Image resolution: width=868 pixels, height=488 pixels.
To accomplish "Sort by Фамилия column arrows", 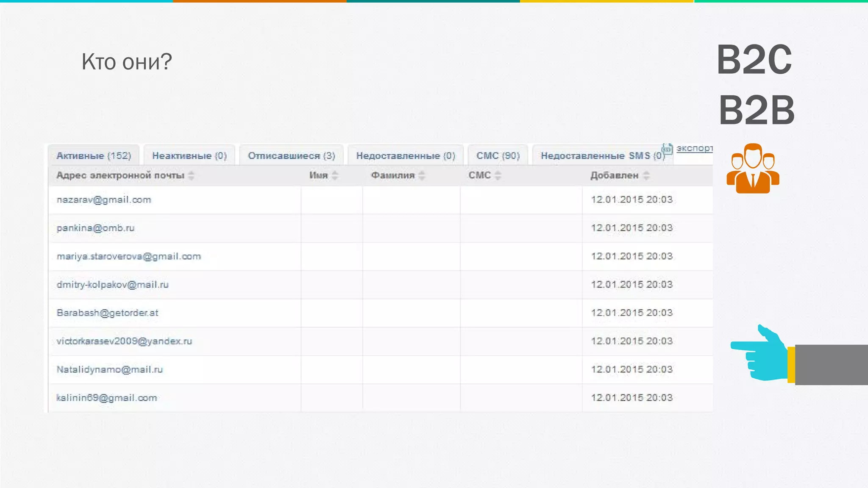I will coord(422,175).
